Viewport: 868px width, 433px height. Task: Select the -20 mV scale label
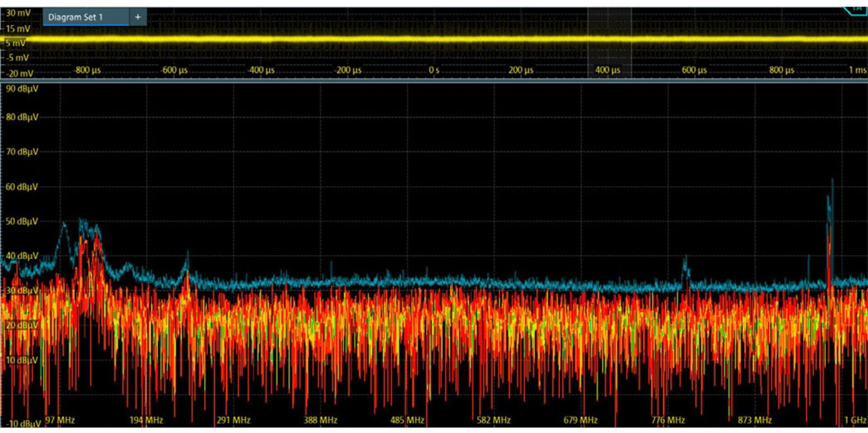(x=19, y=73)
